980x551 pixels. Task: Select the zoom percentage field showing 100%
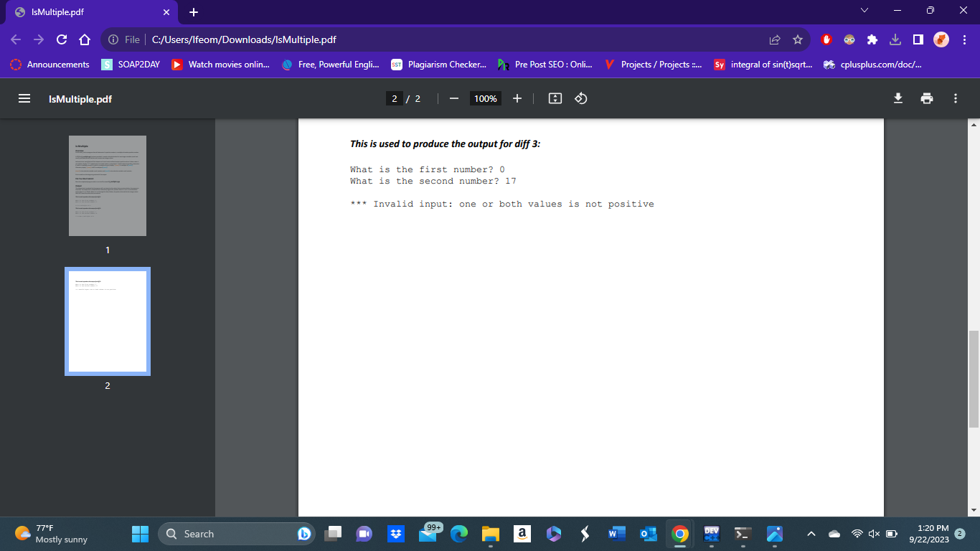pyautogui.click(x=485, y=98)
